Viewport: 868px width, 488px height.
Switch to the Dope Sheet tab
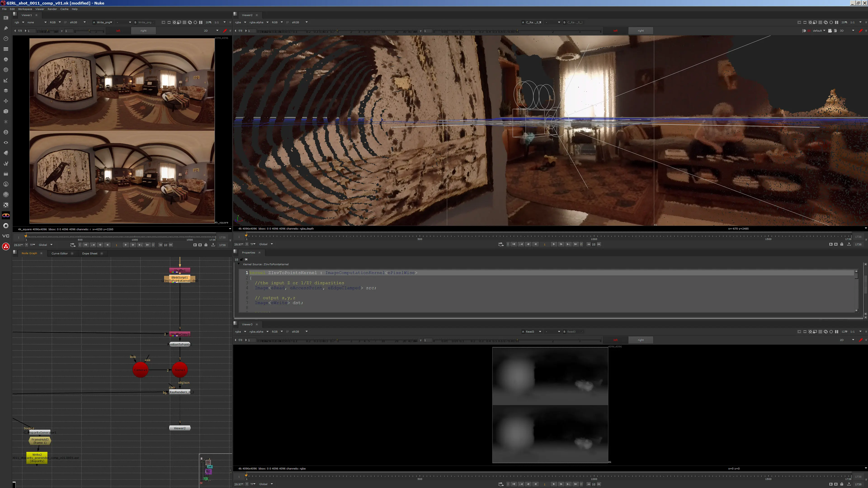click(x=90, y=253)
